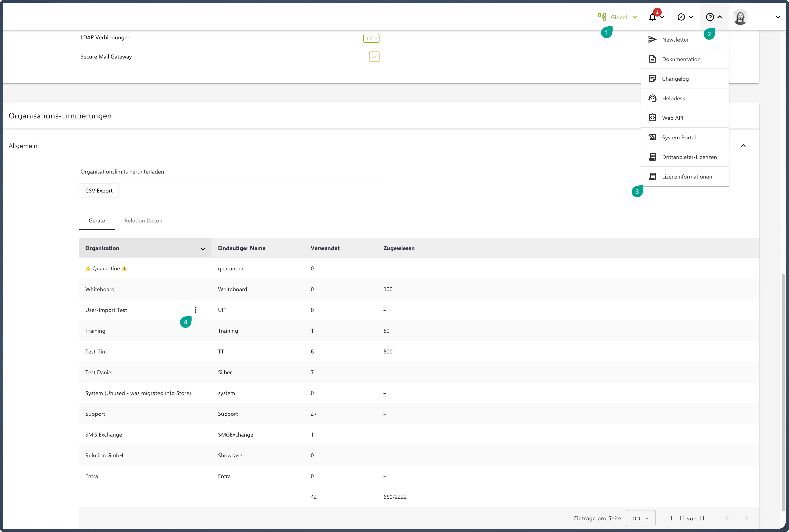Open entries per page dropdown
The height and width of the screenshot is (532, 789).
pos(640,518)
